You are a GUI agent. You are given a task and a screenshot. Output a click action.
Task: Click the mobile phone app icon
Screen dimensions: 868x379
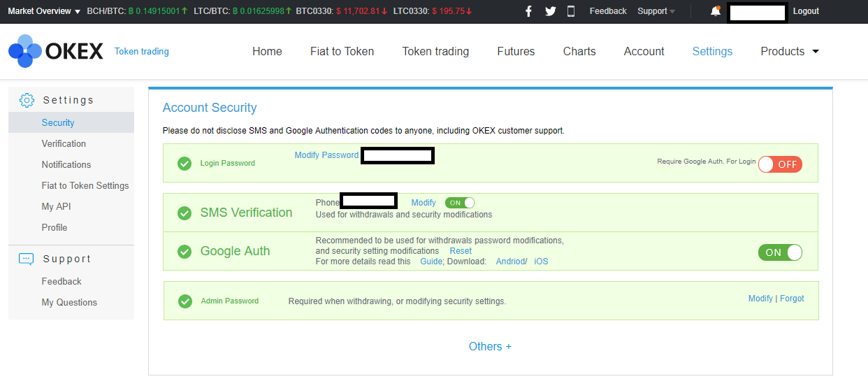coord(571,11)
